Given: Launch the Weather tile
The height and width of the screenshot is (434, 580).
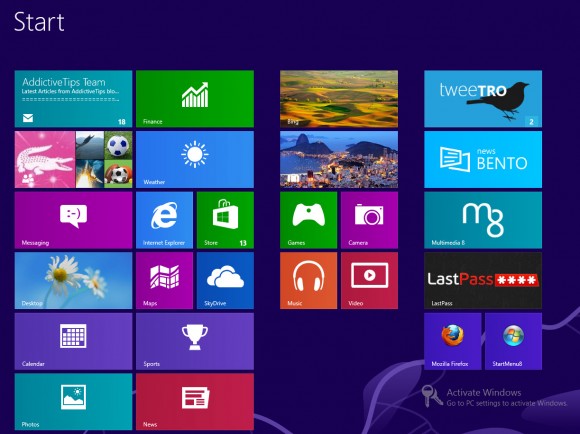Looking at the screenshot, I should point(195,159).
